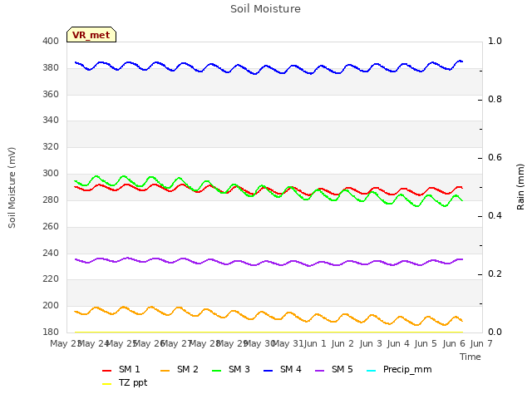Click the 0.2 tick on rain axis
Screen dimensions: 532x399
point(495,274)
